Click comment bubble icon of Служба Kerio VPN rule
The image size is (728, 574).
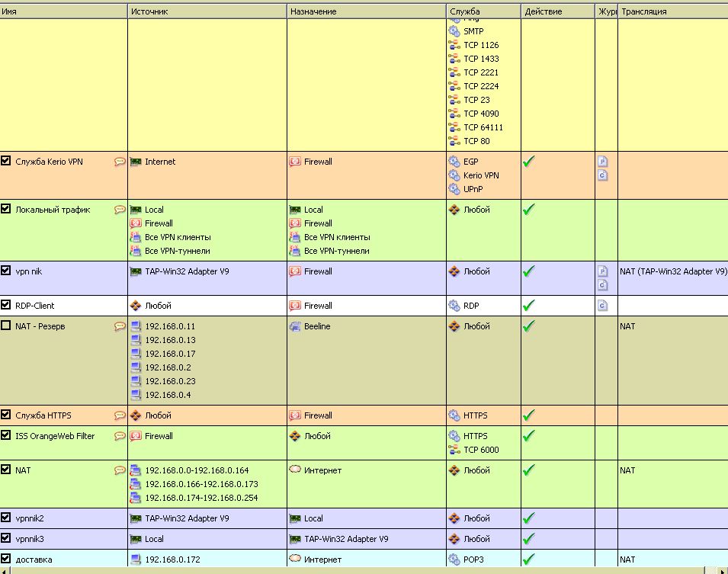tap(120, 162)
